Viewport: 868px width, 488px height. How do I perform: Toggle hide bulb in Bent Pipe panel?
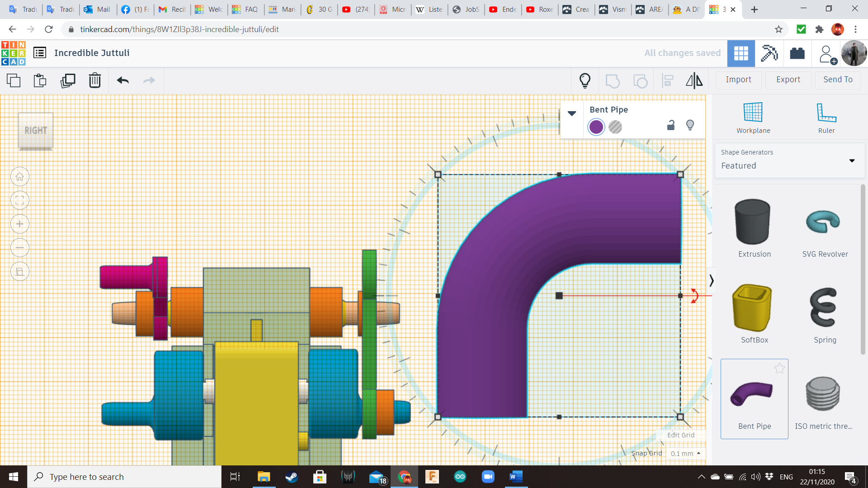point(690,125)
